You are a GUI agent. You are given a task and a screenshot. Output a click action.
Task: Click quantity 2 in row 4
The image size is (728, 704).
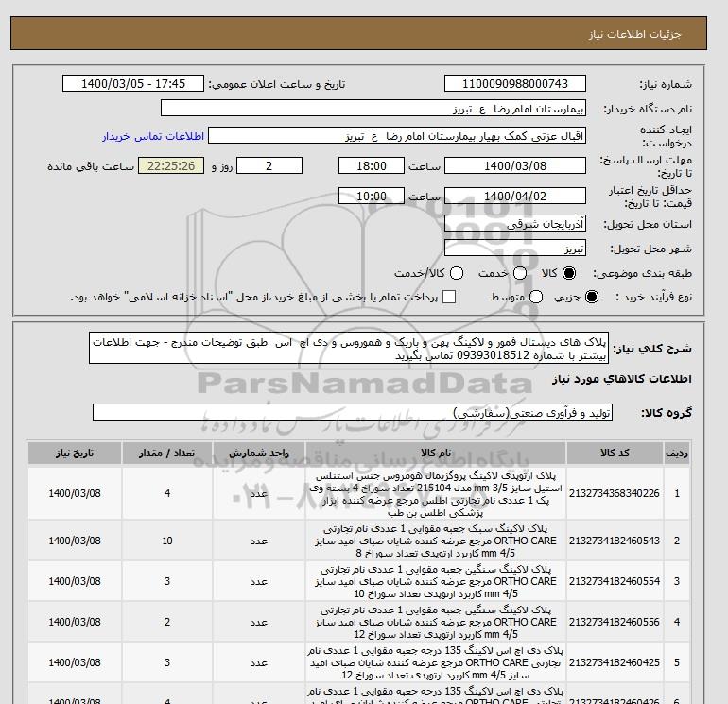[167, 622]
